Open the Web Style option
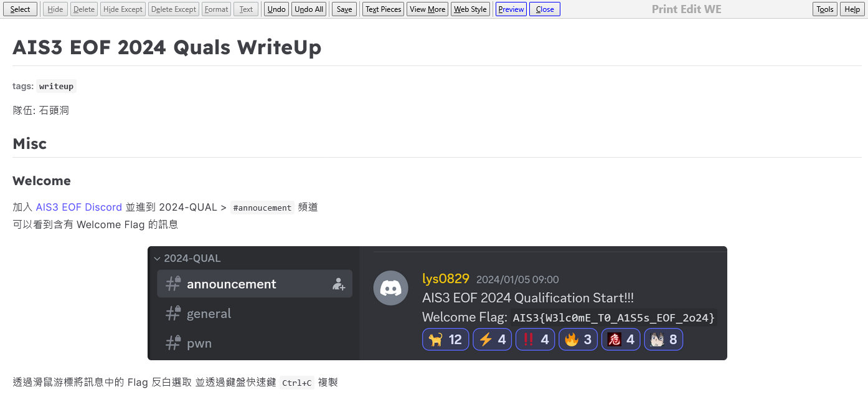This screenshot has height=397, width=868. coord(470,9)
